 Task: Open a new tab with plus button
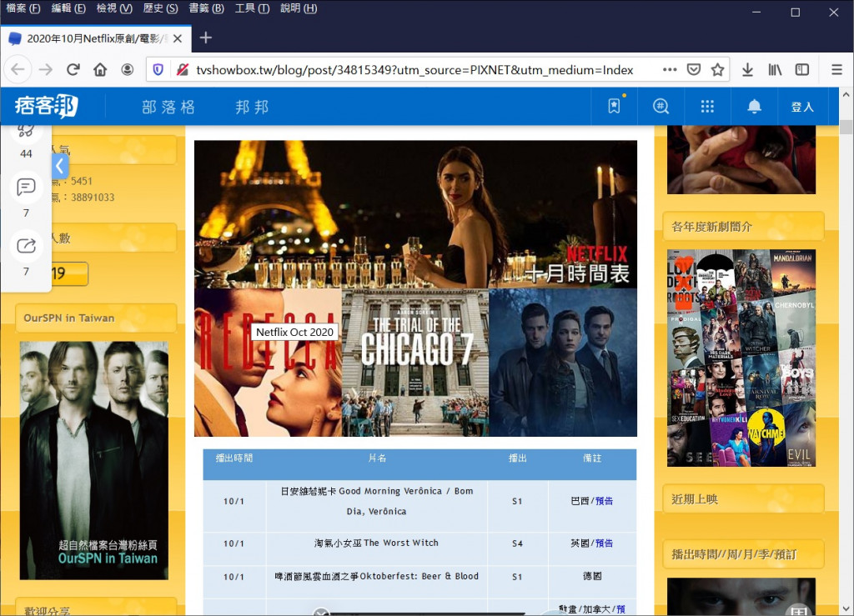205,38
